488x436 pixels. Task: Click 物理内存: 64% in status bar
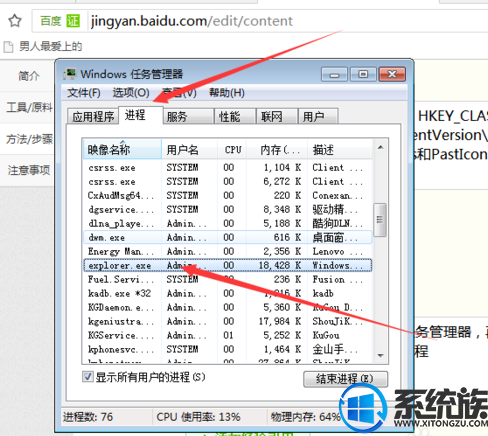[x=305, y=417]
